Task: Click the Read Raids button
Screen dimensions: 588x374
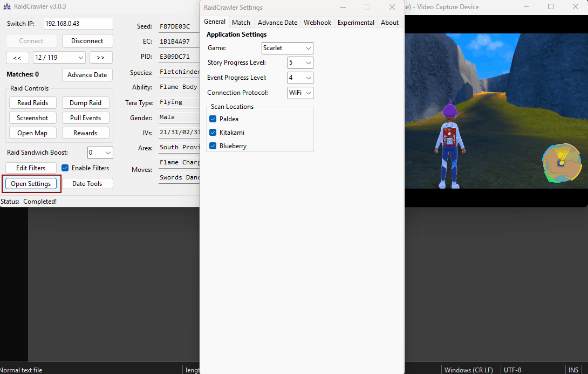Action: 32,103
